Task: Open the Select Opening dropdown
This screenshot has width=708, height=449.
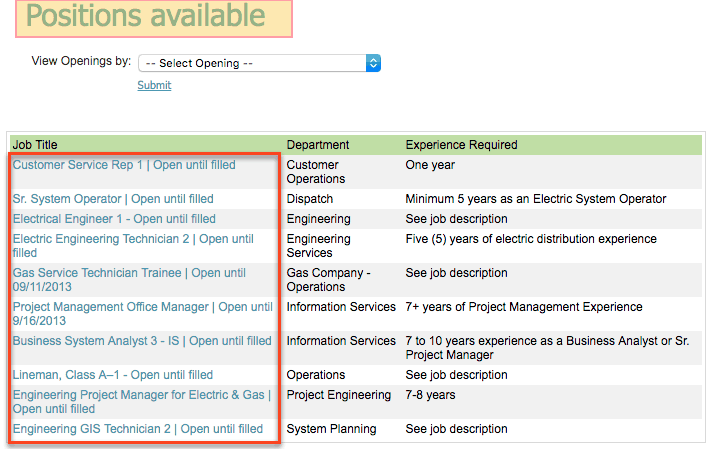Action: [259, 63]
